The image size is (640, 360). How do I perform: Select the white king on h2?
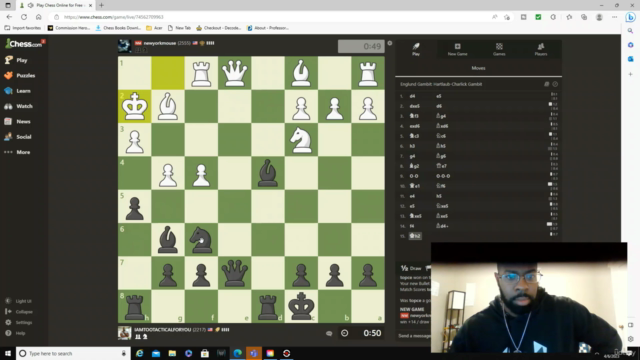135,107
